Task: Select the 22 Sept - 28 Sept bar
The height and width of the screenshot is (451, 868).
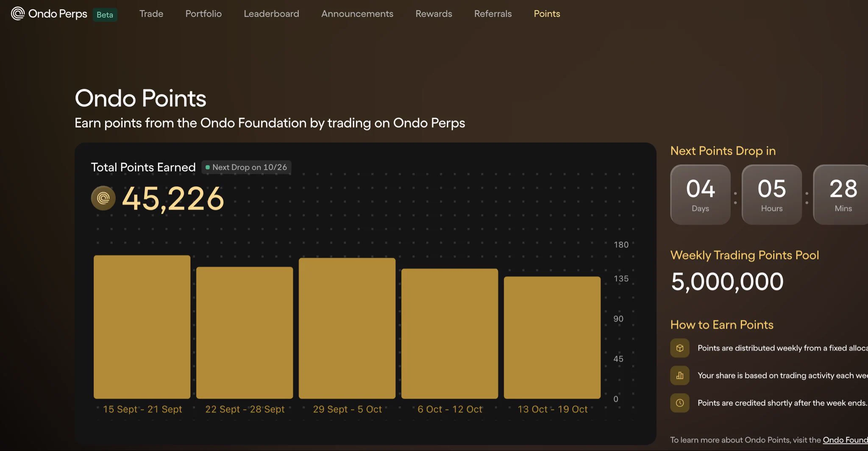Action: 245,333
